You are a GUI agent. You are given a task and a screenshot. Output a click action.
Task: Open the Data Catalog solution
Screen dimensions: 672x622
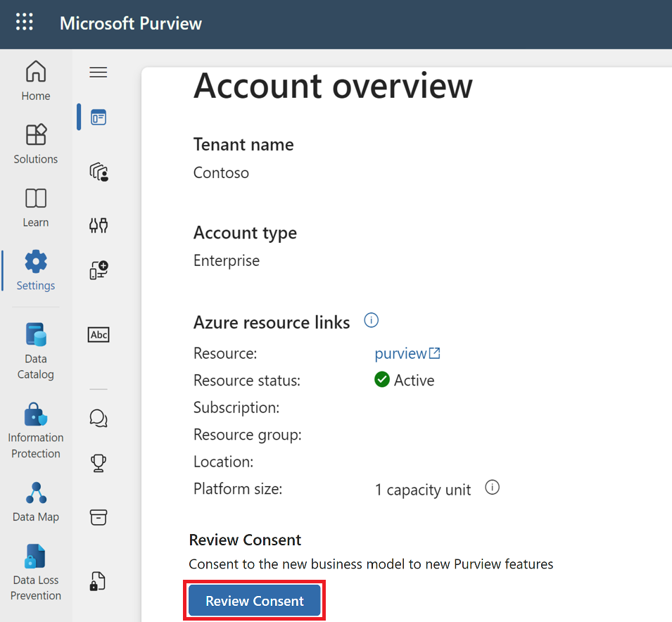[x=36, y=350]
